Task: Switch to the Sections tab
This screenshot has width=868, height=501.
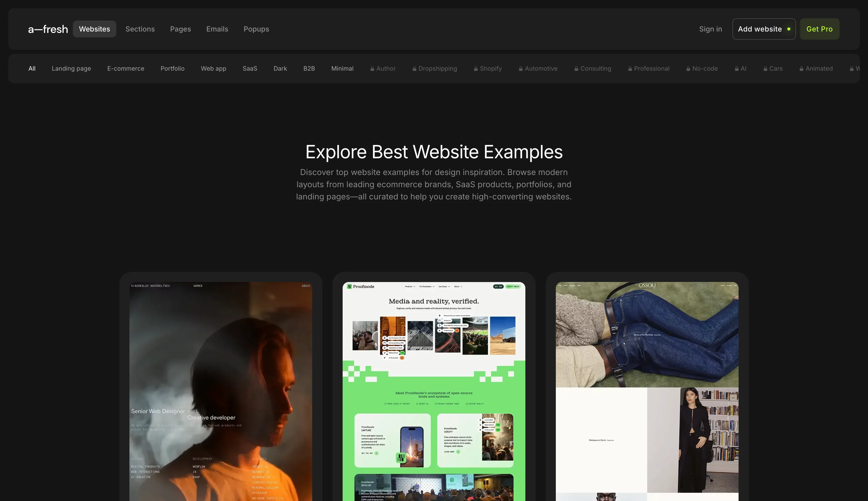Action: click(140, 29)
